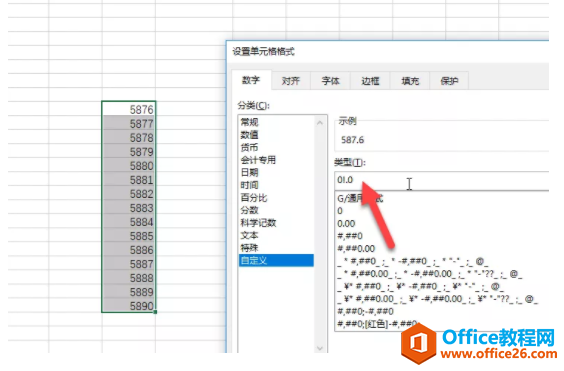Switch to the 数字 tab
The height and width of the screenshot is (371, 564).
coord(251,80)
